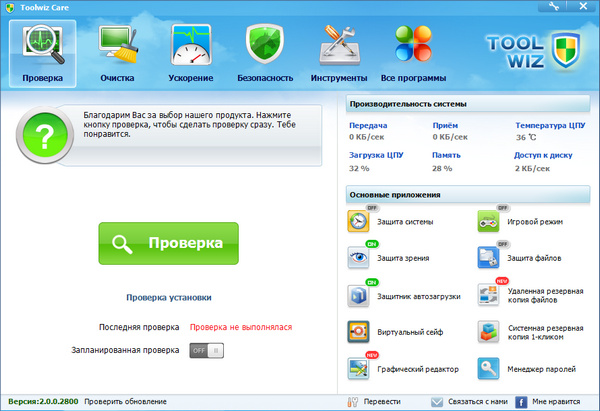The height and width of the screenshot is (411, 600).
Task: Open the Игровой режим gamepad icon
Action: pyautogui.click(x=488, y=221)
